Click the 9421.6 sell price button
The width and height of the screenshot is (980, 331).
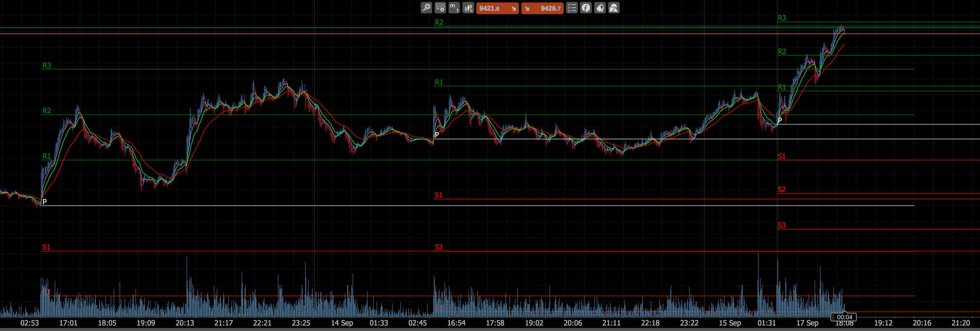[497, 8]
